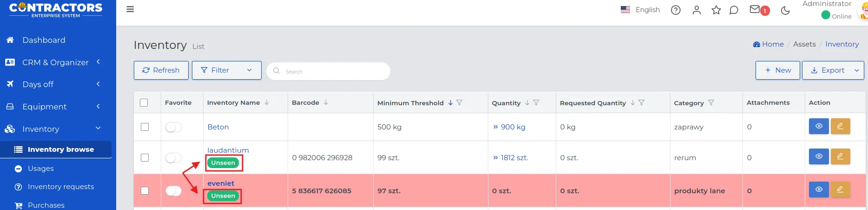Check the laudantium row checkbox
The height and width of the screenshot is (210, 868).
(145, 158)
